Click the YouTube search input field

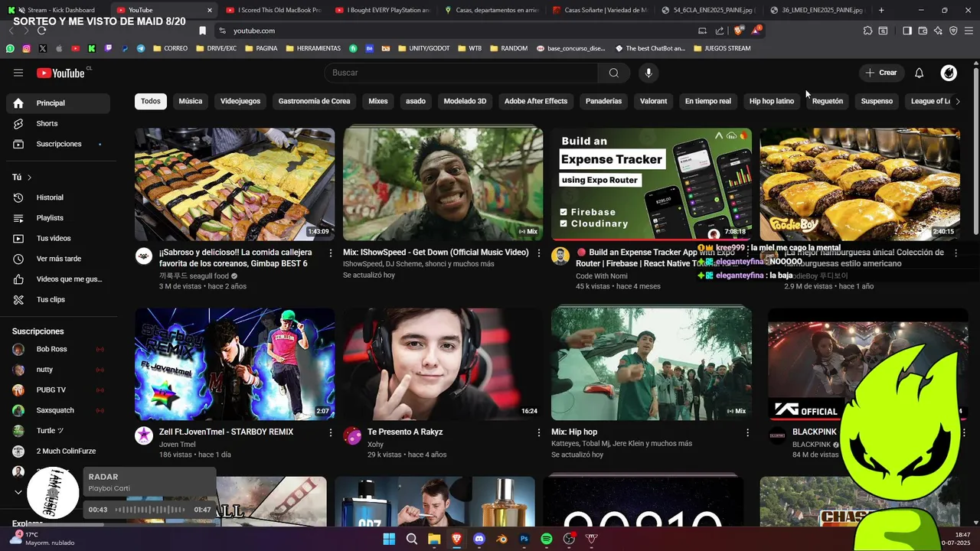[x=461, y=73]
